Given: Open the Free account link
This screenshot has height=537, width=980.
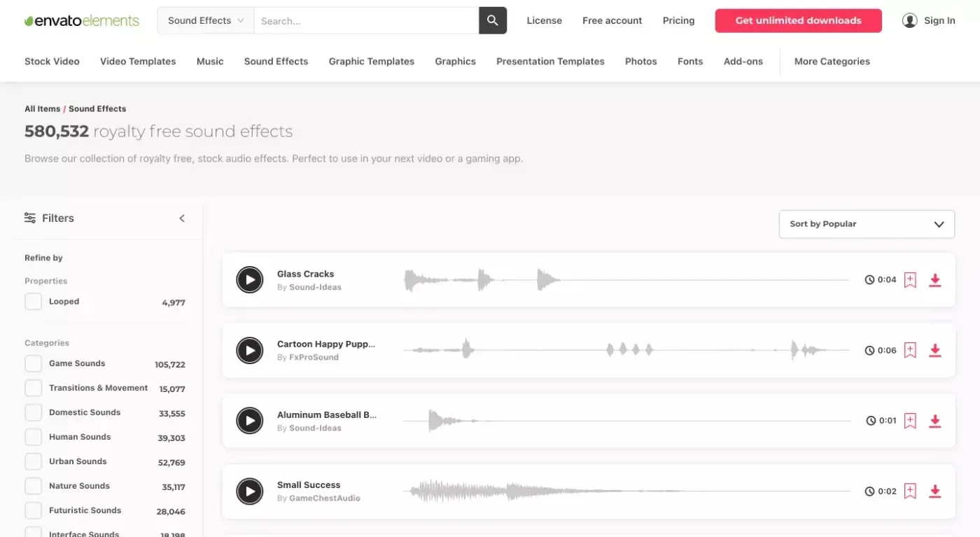Looking at the screenshot, I should point(612,20).
